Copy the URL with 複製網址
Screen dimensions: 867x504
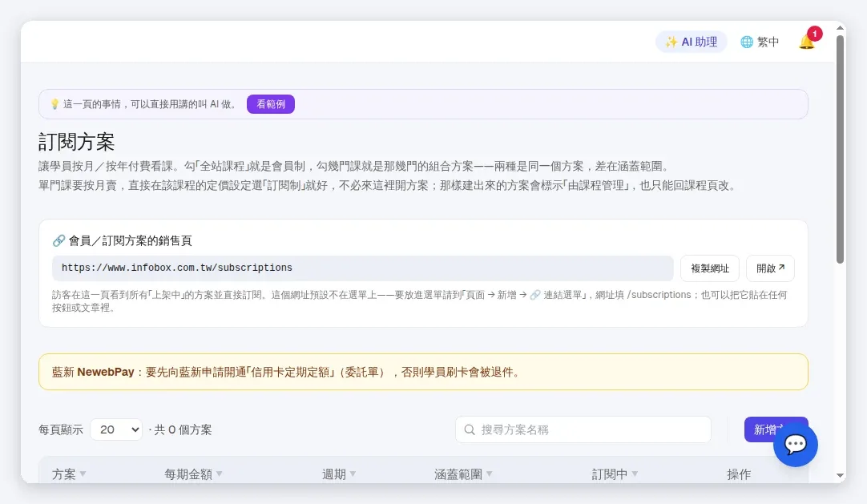click(x=710, y=268)
